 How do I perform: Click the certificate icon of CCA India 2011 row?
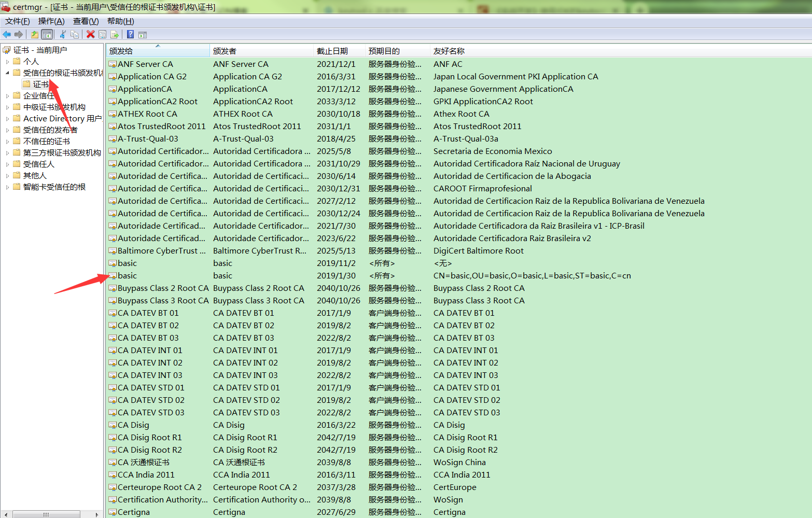pyautogui.click(x=113, y=475)
